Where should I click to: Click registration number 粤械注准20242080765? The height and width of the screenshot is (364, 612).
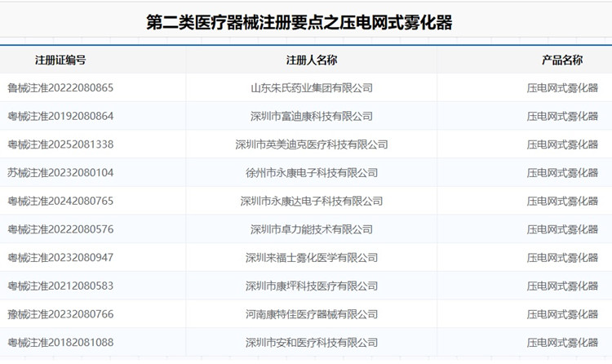pyautogui.click(x=60, y=201)
